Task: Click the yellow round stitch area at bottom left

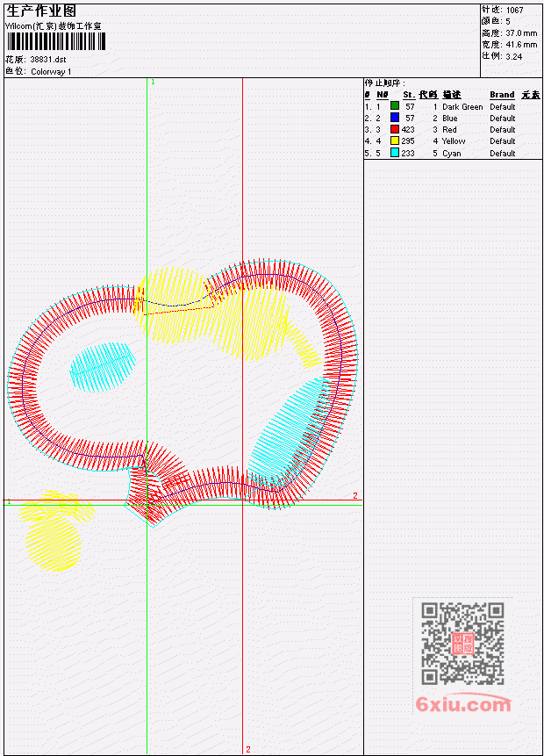Action: [x=53, y=544]
